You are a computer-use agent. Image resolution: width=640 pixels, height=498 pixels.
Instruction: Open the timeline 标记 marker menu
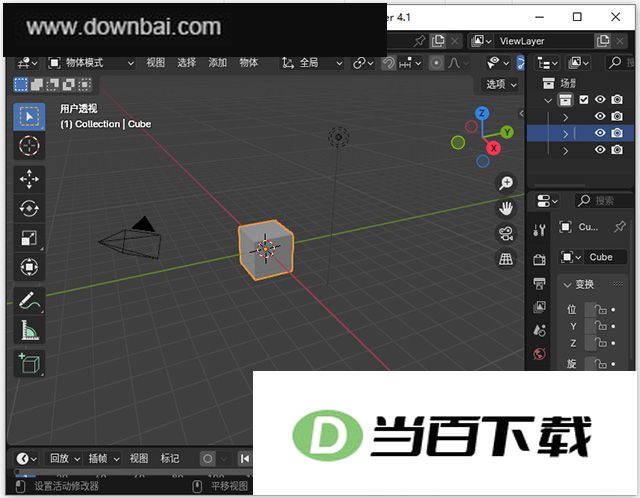(170, 458)
